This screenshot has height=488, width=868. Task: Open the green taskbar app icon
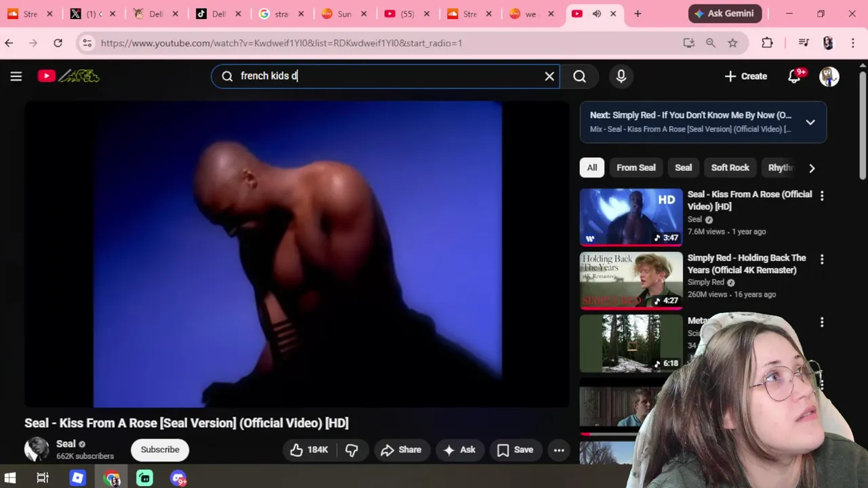coord(144,478)
